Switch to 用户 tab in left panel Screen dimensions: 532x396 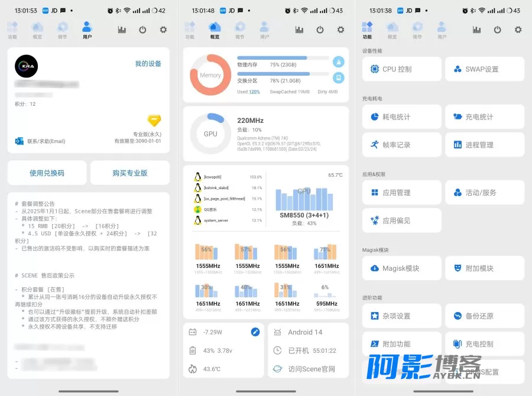(87, 30)
